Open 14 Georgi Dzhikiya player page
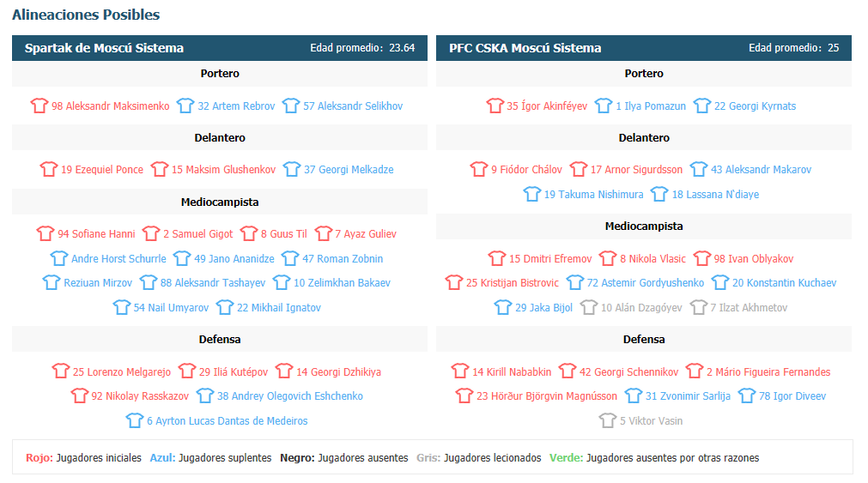This screenshot has height=483, width=868. tap(339, 371)
